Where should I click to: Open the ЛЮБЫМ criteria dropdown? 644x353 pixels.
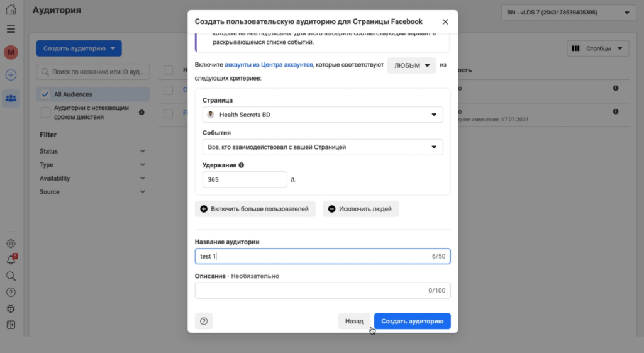411,65
